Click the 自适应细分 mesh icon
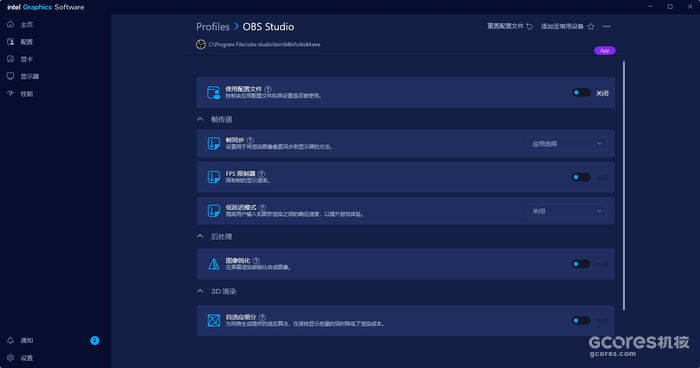Screen dimensions: 700x368 [213, 320]
